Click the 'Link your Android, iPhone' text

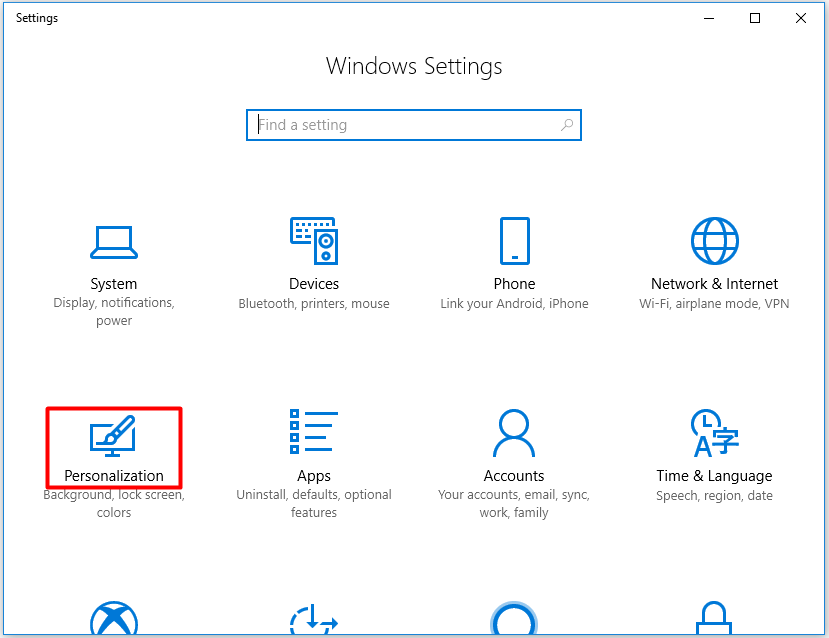[x=514, y=304]
